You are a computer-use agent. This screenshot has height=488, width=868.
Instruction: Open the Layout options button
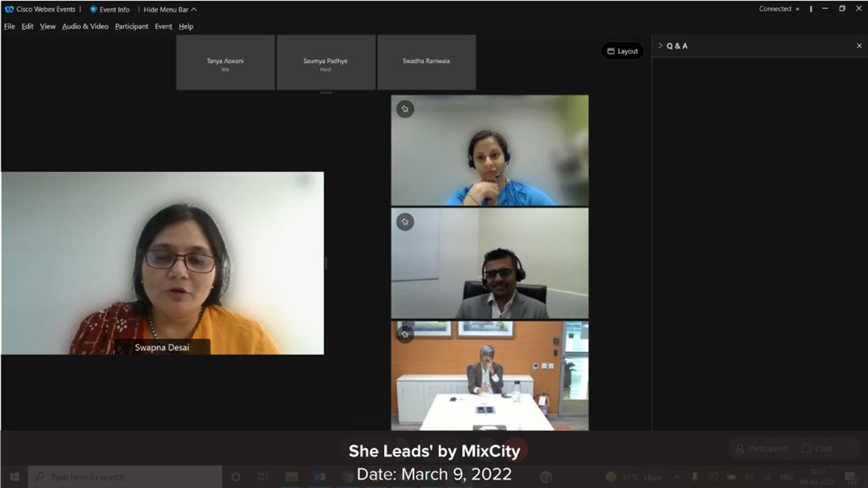click(x=623, y=51)
